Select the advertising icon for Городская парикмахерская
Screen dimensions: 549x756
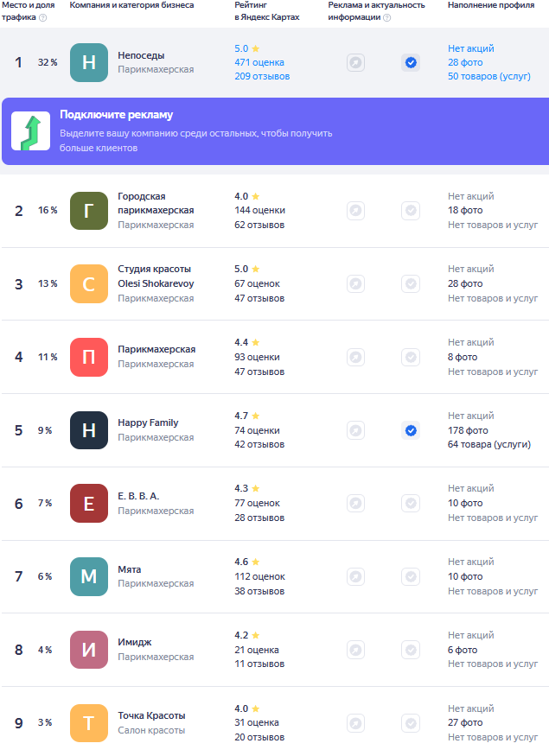tap(355, 211)
